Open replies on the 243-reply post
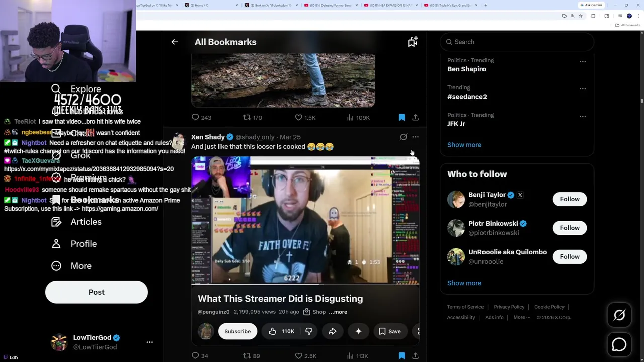644x362 pixels. coord(201,118)
